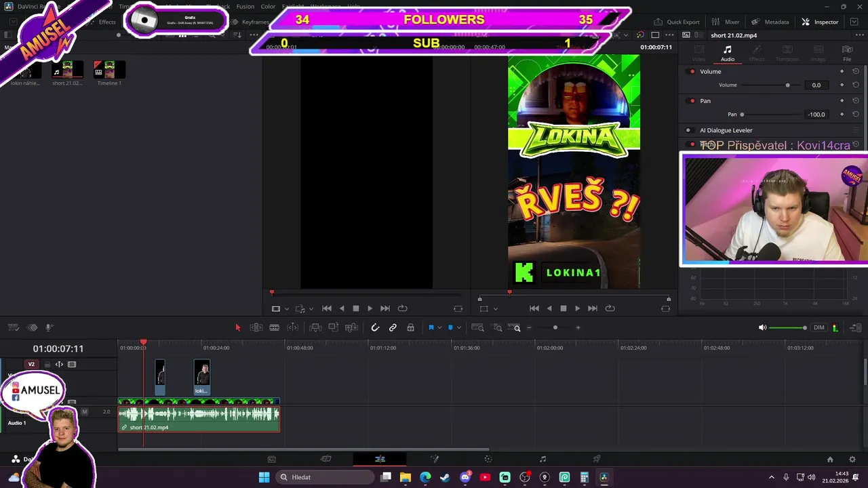Open the Mixer panel

point(726,22)
